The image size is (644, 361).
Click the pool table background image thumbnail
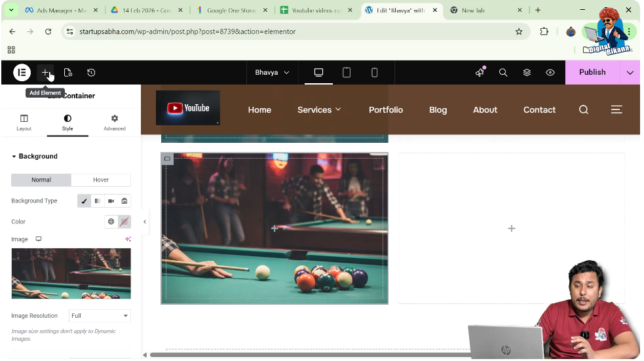[71, 273]
